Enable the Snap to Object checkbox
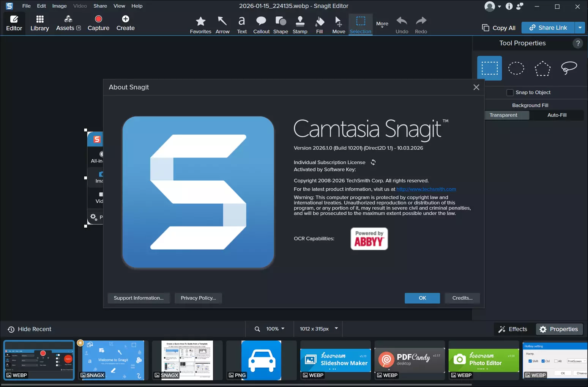Viewport: 588px width, 387px height. click(x=510, y=93)
